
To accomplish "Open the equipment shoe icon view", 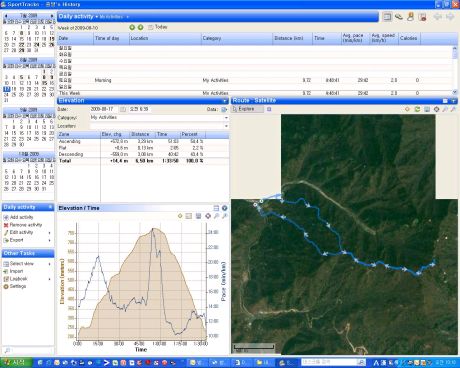I will (399, 17).
